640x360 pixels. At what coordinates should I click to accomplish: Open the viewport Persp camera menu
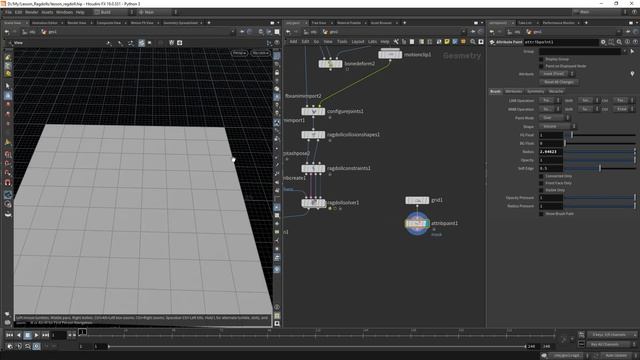(x=239, y=53)
